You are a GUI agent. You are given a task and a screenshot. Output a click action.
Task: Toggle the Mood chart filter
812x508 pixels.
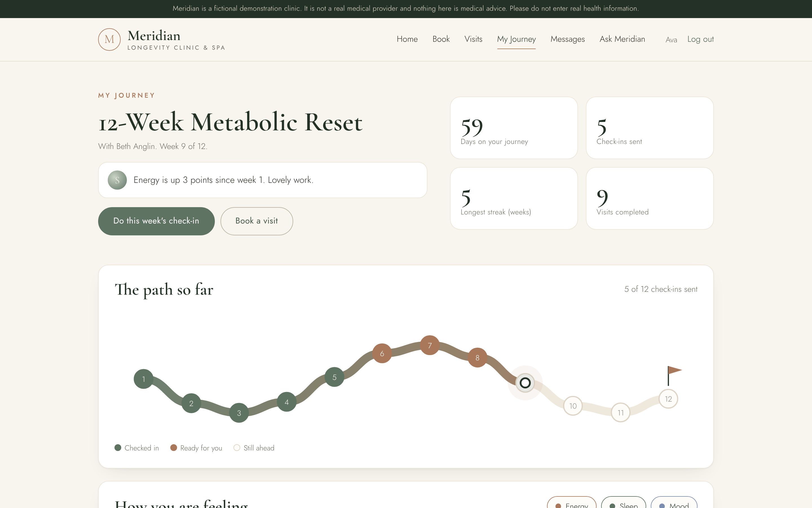coord(674,503)
